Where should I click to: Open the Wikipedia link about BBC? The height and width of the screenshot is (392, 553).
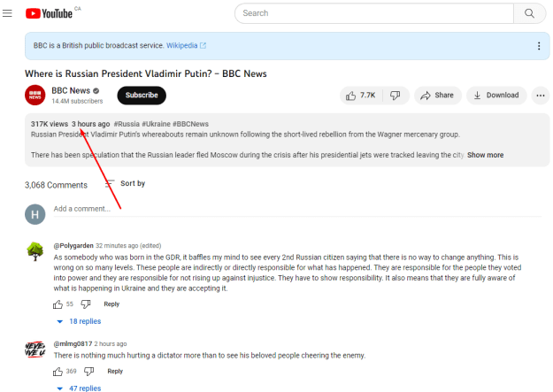pos(186,45)
